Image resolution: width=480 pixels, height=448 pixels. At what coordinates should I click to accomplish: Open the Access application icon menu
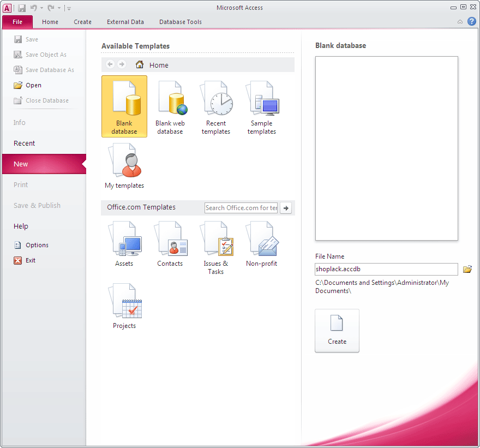(7, 8)
